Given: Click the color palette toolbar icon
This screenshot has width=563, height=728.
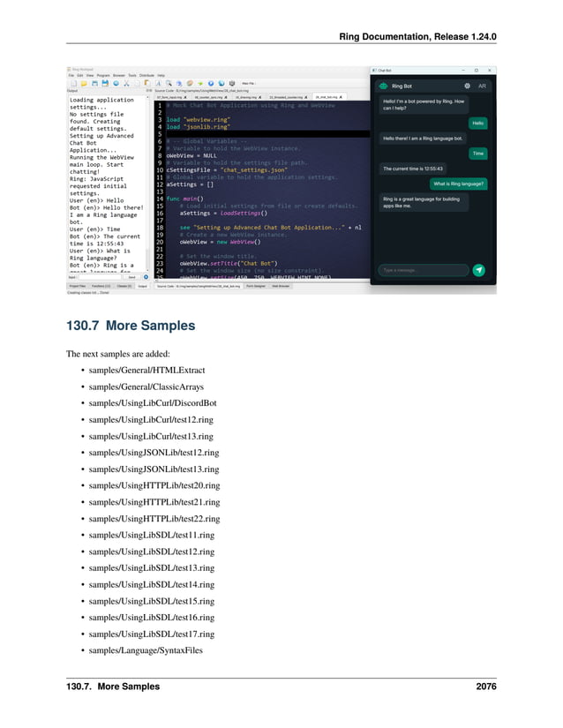Looking at the screenshot, I should click(190, 83).
